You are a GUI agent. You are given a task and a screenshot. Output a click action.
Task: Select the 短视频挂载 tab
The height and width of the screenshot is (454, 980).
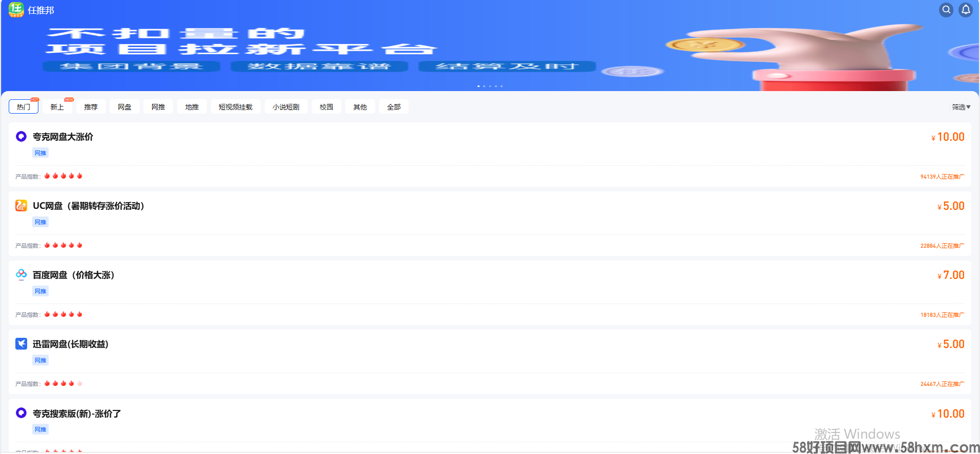coord(236,107)
